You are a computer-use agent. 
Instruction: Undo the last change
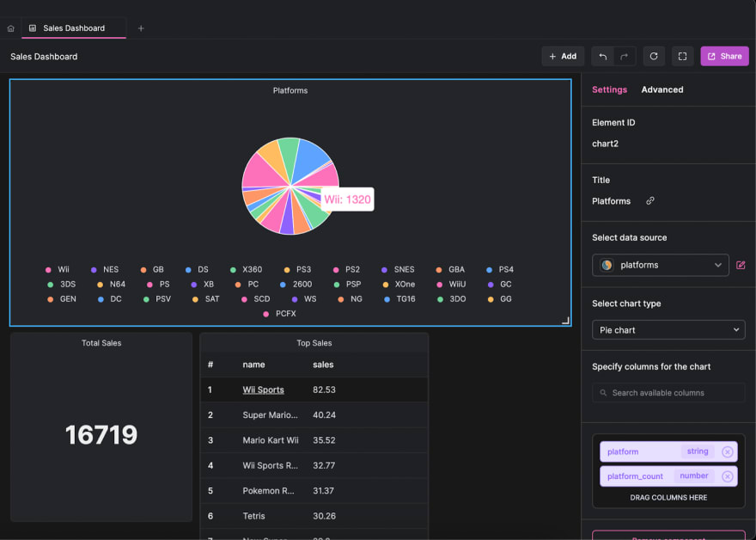pyautogui.click(x=602, y=56)
